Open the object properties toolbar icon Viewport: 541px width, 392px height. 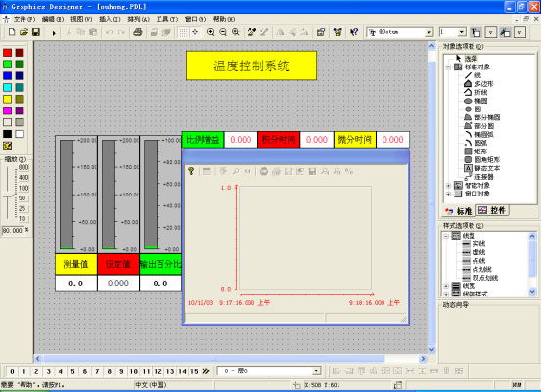pos(321,32)
